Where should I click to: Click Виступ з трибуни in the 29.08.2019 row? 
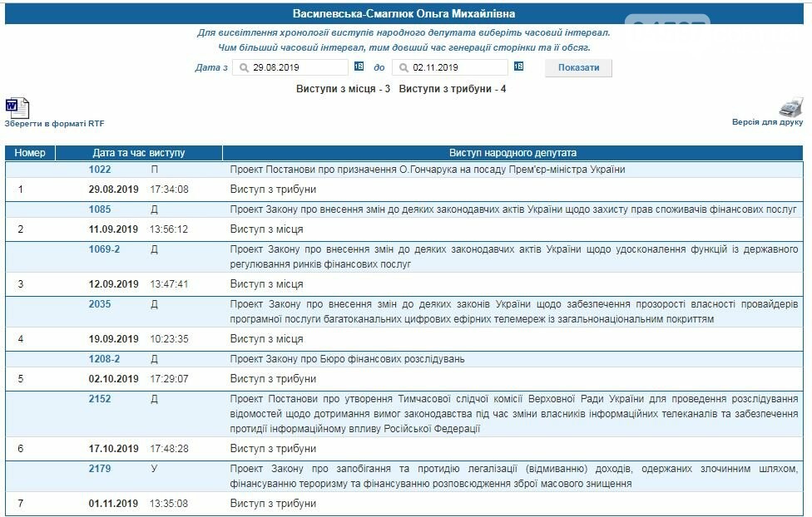pos(273,190)
